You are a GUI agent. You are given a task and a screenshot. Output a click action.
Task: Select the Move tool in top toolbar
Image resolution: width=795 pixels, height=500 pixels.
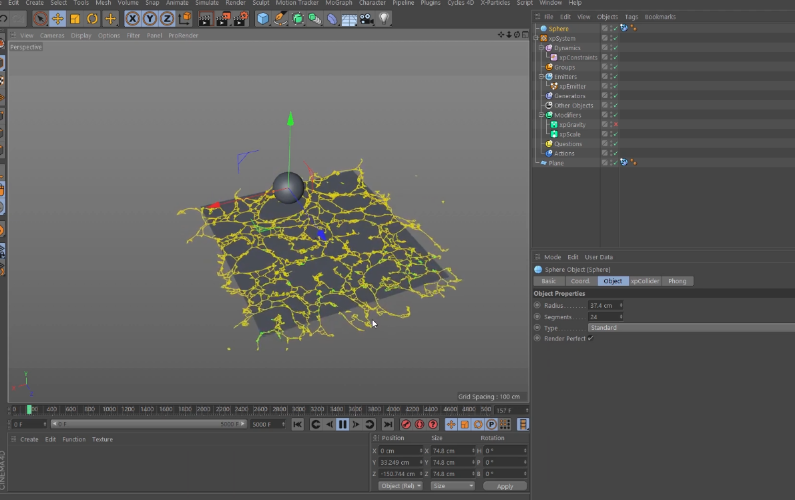pyautogui.click(x=57, y=18)
